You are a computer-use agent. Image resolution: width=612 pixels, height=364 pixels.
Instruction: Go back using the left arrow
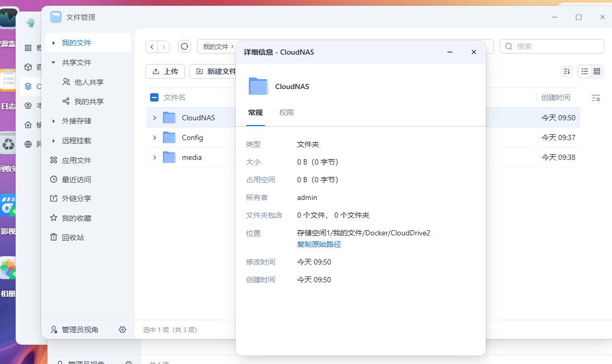152,46
